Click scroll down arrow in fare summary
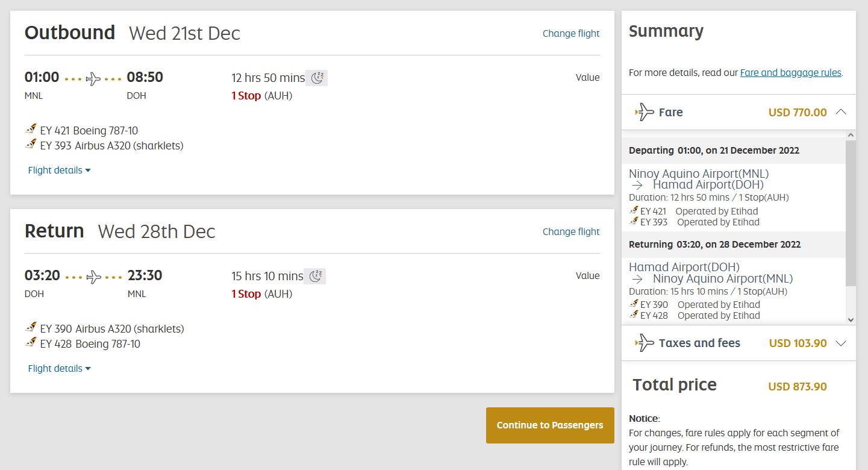This screenshot has height=470, width=868. coord(851,320)
